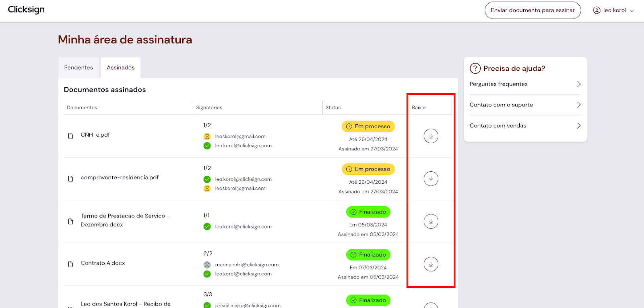Select Termo de Prestacao de Servico - Dezembro.docx name
The width and height of the screenshot is (644, 308).
coord(125,220)
